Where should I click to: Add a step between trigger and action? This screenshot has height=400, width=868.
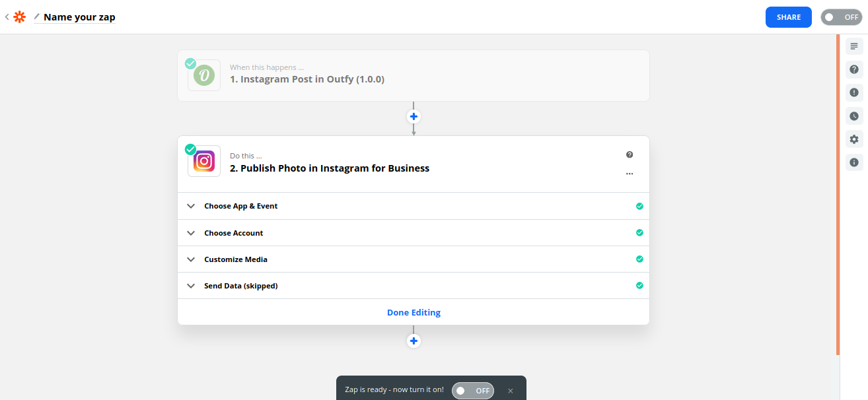point(414,117)
